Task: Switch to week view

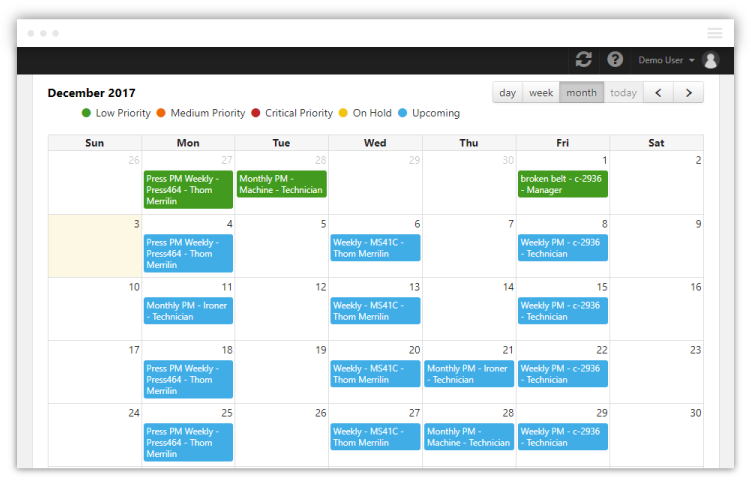Action: pyautogui.click(x=541, y=93)
